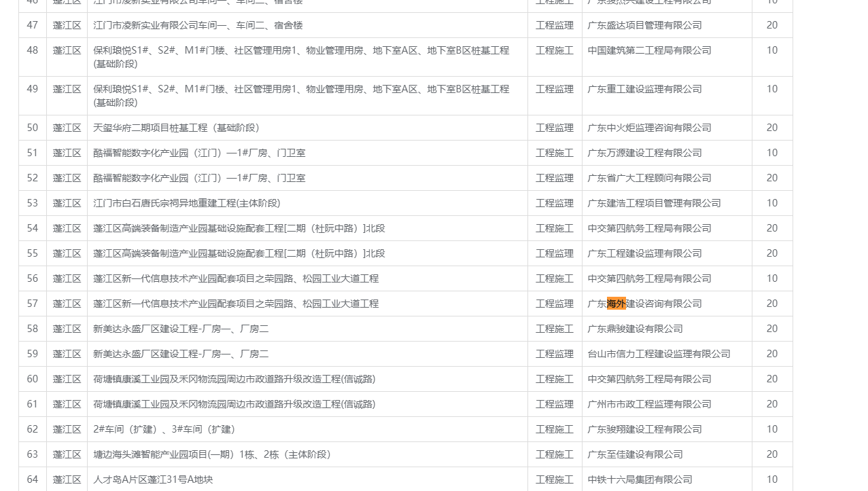This screenshot has width=868, height=491.
Task: Click the highlighted 海外 search match
Action: (616, 304)
